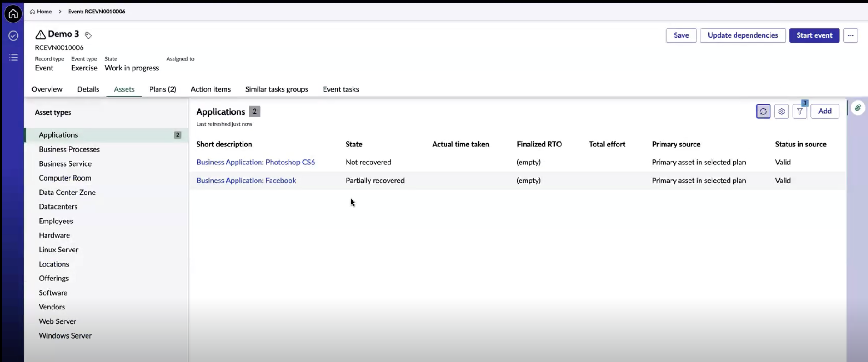Open the filter funnel icon
Screen dimensions: 868x362
pos(800,111)
